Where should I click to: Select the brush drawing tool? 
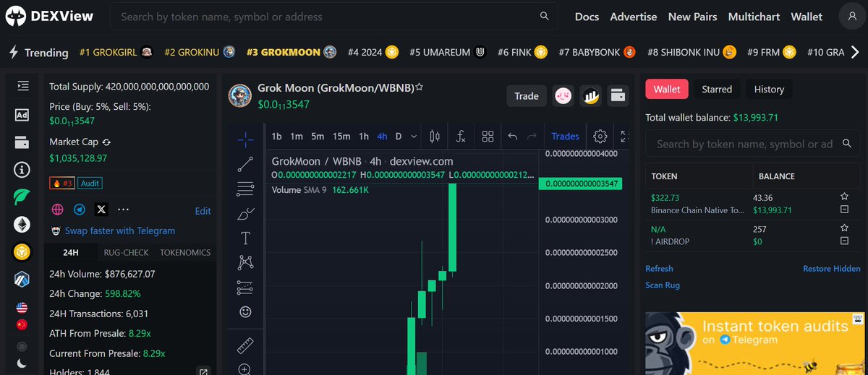coord(245,214)
